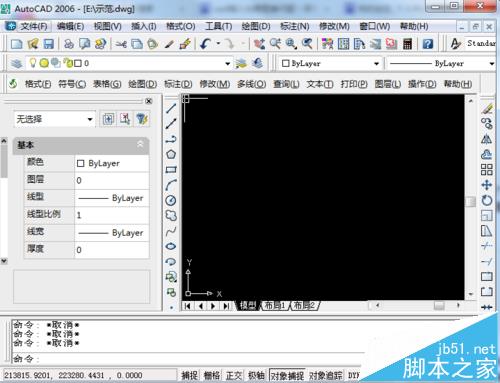
Task: Toggle 对象捕捉 object snap in status bar
Action: click(x=287, y=376)
